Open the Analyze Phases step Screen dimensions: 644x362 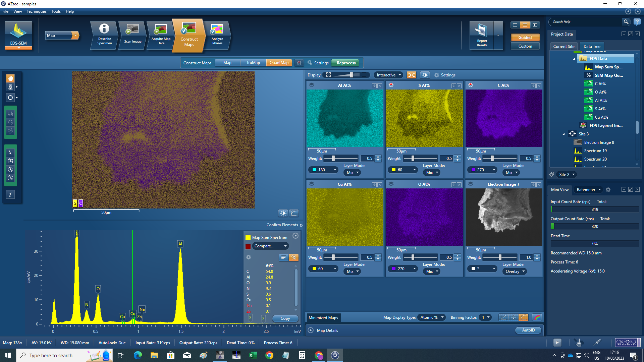click(x=217, y=35)
